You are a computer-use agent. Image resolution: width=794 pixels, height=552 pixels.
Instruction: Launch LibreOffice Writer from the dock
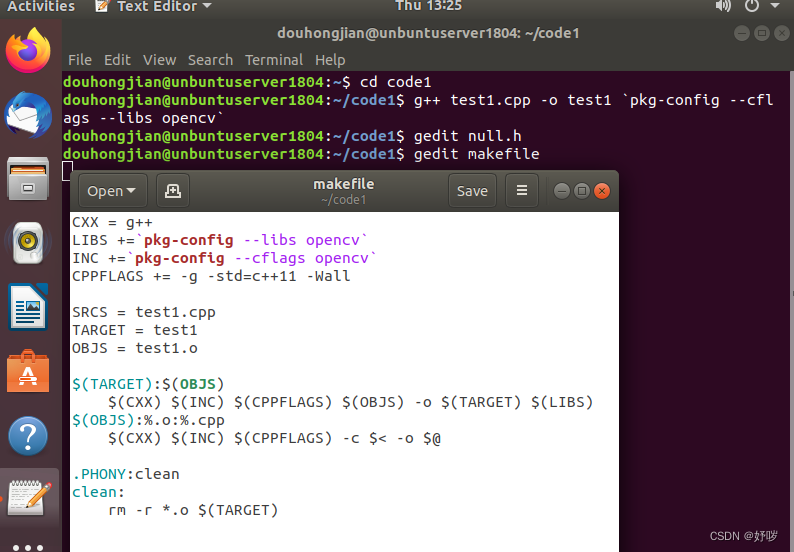pyautogui.click(x=28, y=307)
